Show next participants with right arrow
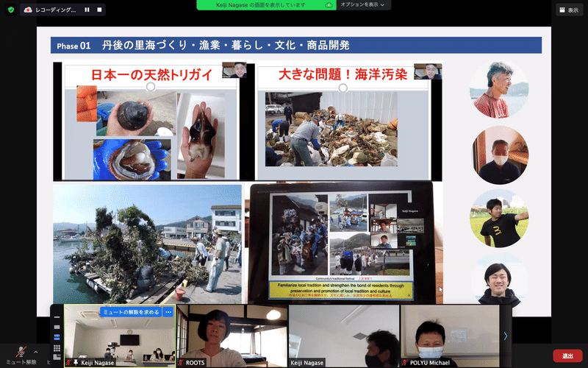Image resolution: width=588 pixels, height=368 pixels. 506,336
